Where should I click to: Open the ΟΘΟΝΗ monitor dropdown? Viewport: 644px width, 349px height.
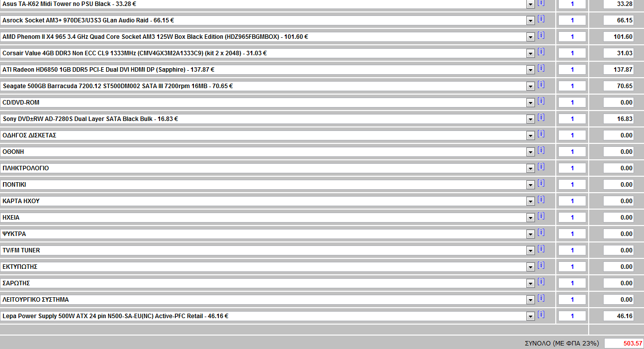coord(530,152)
